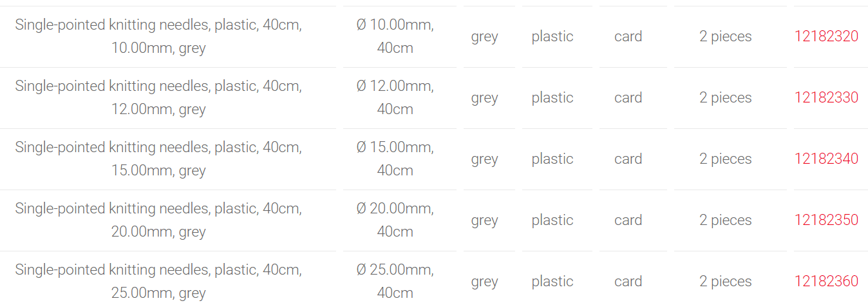Open article number 12182340 link
Screen dimensions: 868x303
tap(826, 159)
